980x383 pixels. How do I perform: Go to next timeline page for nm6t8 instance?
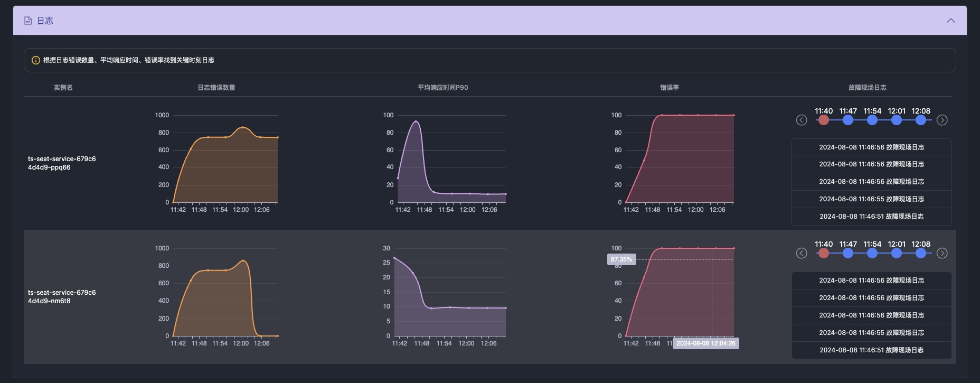pos(941,253)
